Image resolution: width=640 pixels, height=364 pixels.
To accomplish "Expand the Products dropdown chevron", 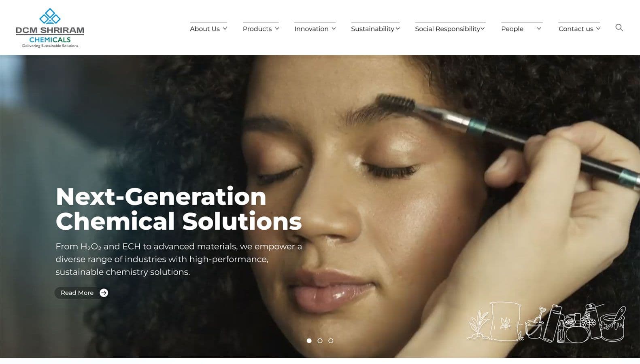I will (277, 29).
